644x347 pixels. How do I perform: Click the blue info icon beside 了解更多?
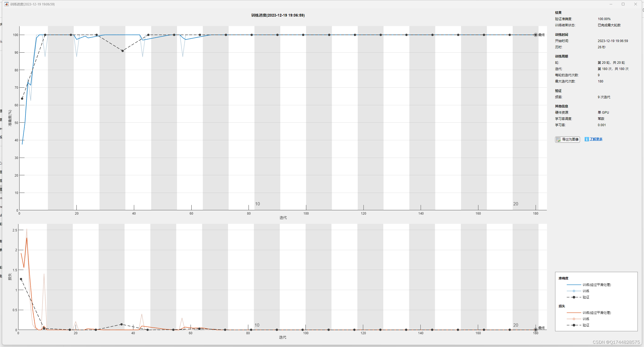coord(587,139)
